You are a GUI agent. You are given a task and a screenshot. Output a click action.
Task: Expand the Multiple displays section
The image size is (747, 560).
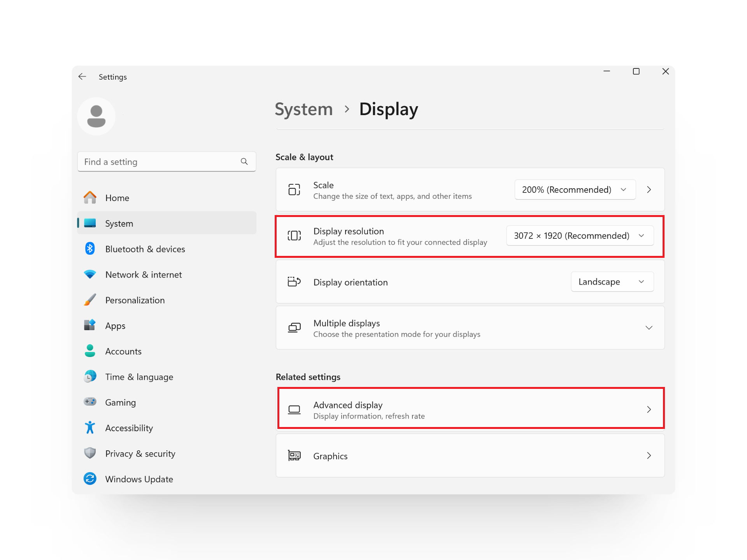point(649,327)
